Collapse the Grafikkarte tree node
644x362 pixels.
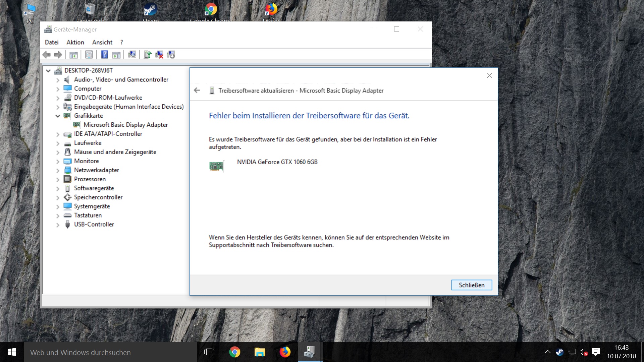58,116
